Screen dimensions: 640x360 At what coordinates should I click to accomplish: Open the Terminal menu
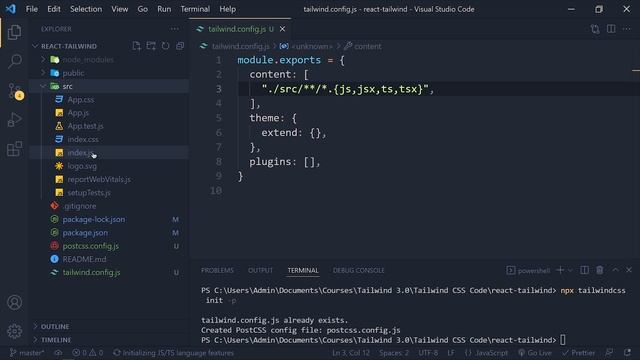pos(195,9)
